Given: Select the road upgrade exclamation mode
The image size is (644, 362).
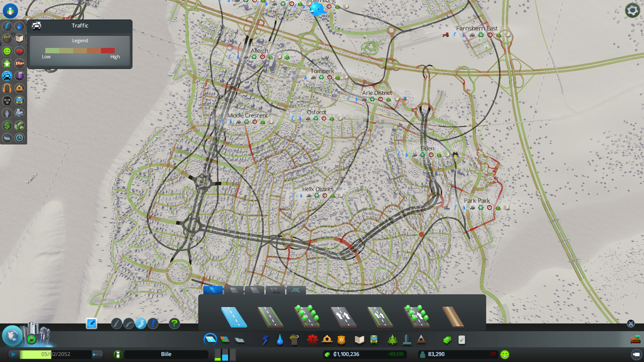Looking at the screenshot, I should (153, 323).
